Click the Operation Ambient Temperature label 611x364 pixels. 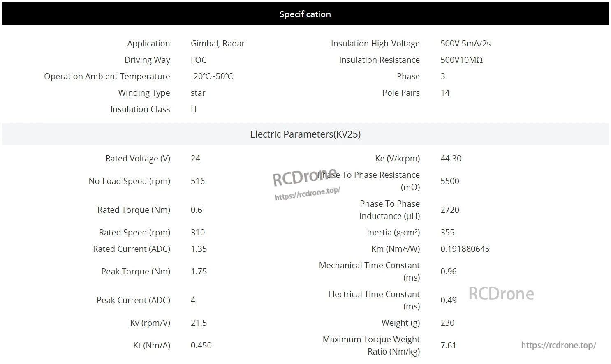(107, 76)
